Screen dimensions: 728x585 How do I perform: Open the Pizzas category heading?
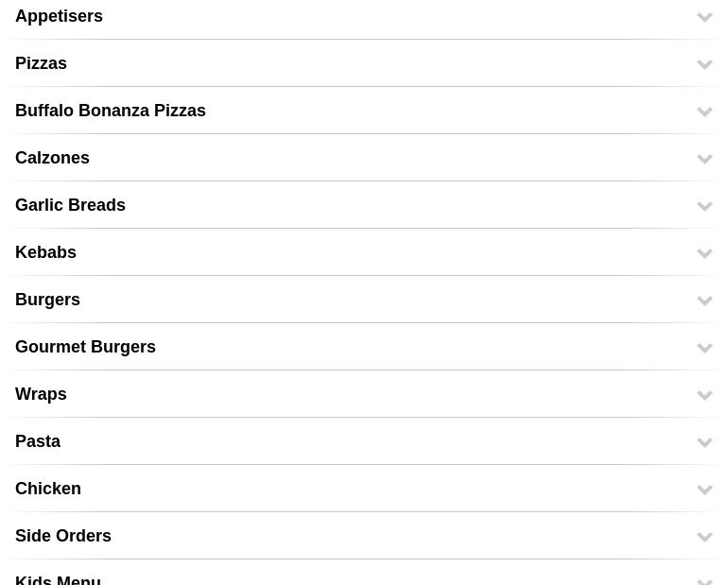[x=41, y=63]
